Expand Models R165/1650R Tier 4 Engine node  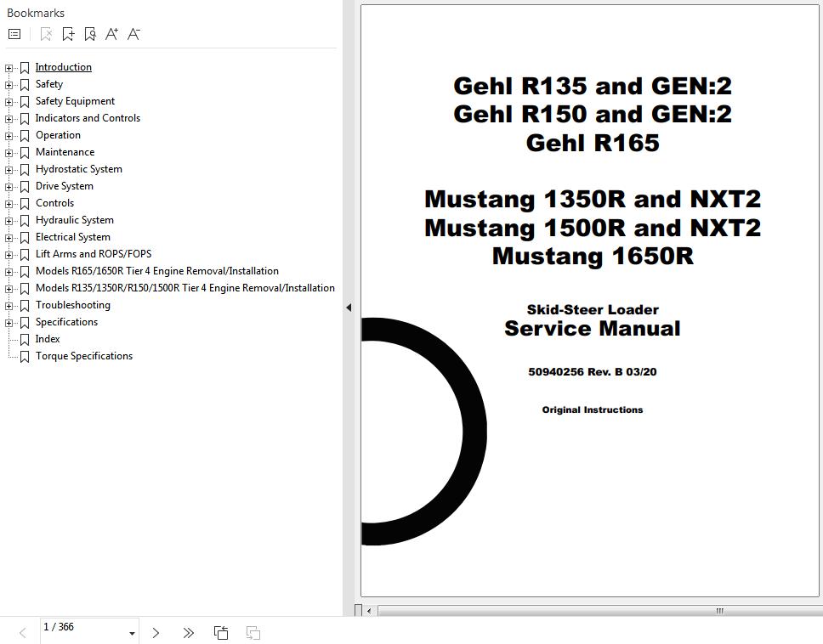[9, 272]
